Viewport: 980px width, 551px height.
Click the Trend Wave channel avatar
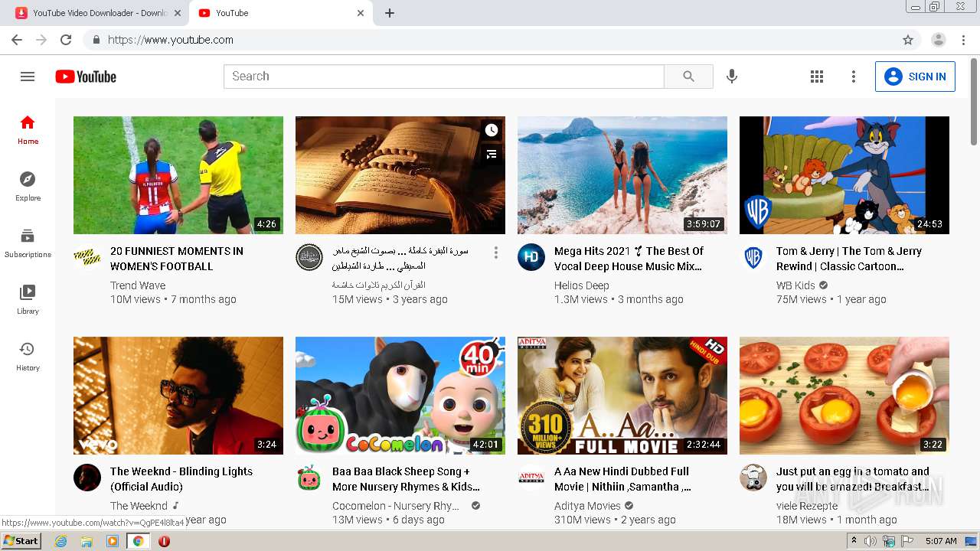coord(87,257)
